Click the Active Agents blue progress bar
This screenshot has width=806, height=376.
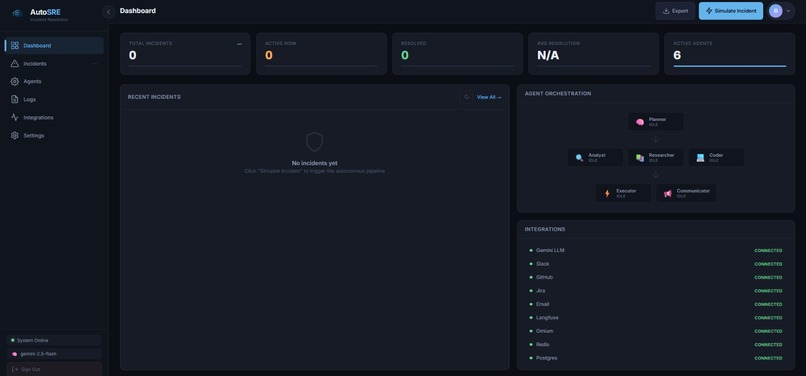click(x=729, y=66)
